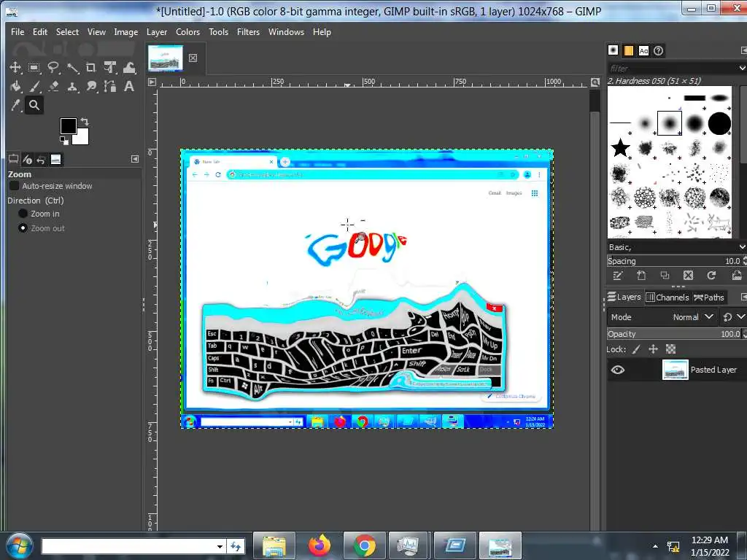Image resolution: width=747 pixels, height=560 pixels.
Task: Select the Warp Transform tool
Action: (x=129, y=67)
